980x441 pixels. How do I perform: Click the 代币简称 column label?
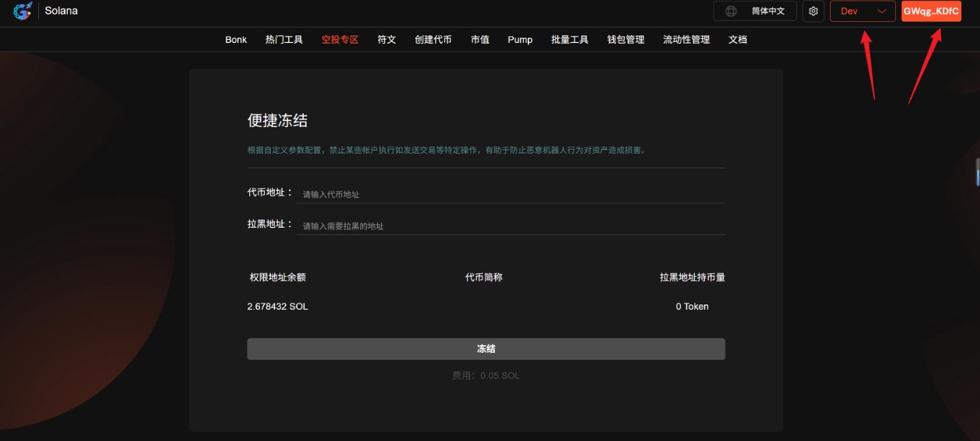pos(484,277)
